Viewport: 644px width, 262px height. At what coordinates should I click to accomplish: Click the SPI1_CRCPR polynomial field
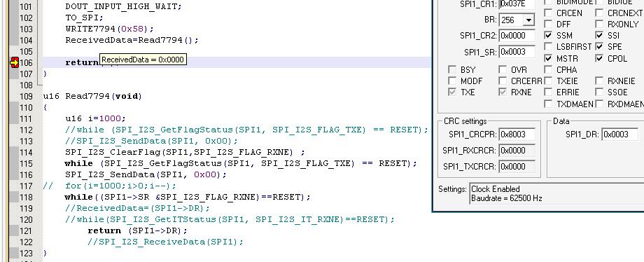tap(517, 134)
